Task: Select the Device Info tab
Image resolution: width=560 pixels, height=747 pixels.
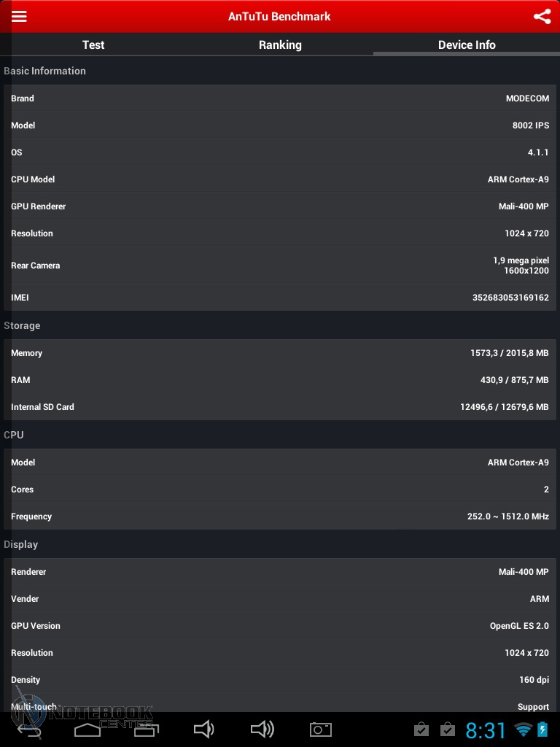Action: click(467, 44)
